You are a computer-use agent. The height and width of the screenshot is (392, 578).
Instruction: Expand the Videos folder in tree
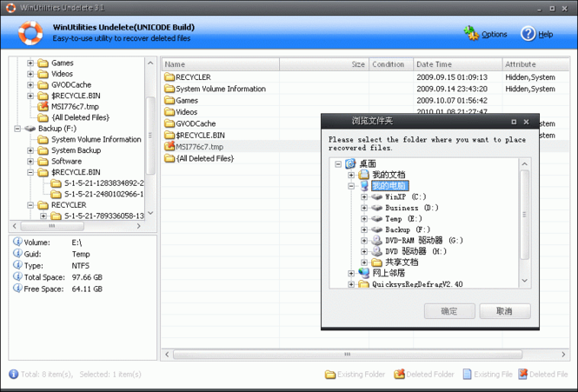point(30,74)
